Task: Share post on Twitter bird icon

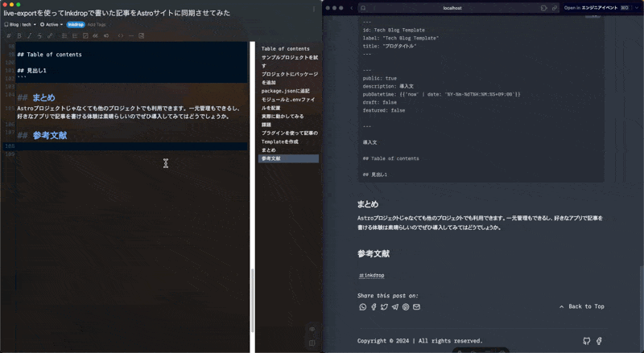Action: 384,307
